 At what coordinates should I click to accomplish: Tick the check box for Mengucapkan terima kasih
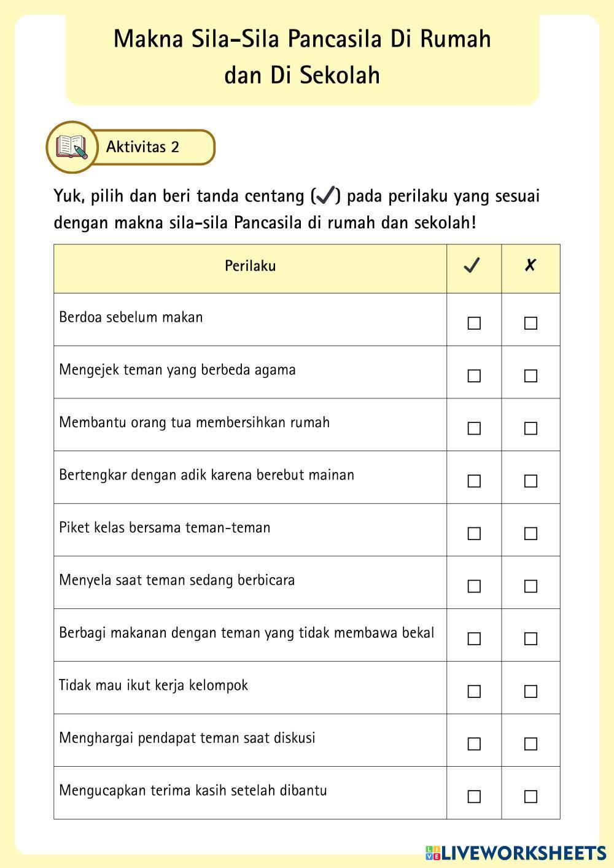[474, 797]
